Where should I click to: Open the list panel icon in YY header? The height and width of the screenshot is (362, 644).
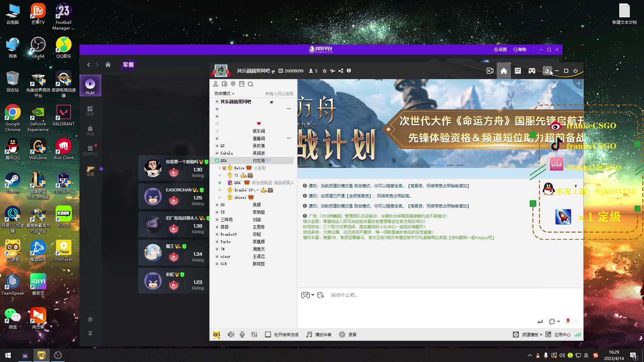[518, 71]
